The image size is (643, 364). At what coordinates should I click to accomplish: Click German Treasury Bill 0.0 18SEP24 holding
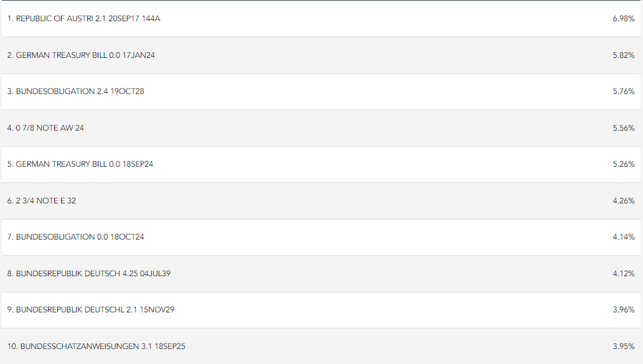80,164
